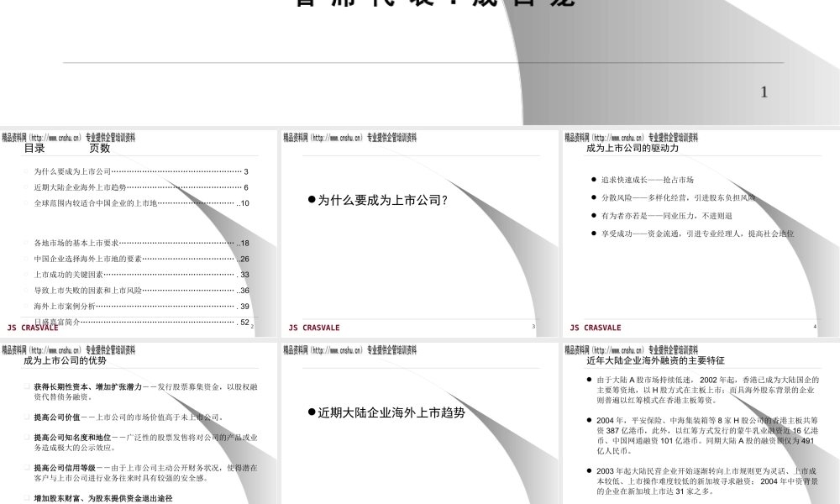Select the 成为上市公司的驱动力 slide
The image size is (840, 504).
[x=701, y=234]
